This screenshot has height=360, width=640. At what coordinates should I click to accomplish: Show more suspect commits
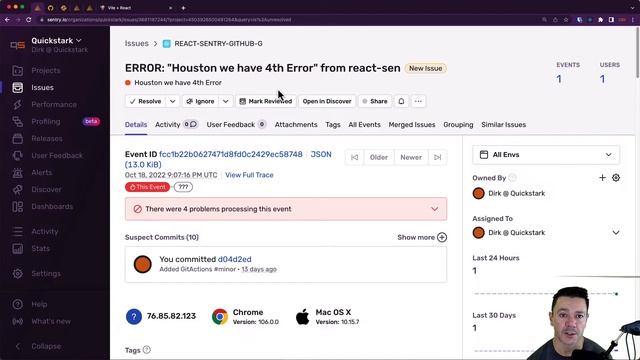422,238
